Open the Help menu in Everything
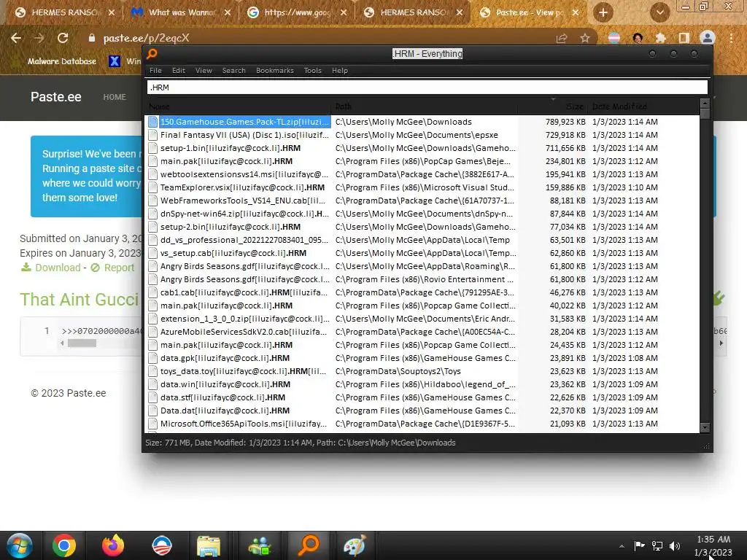The height and width of the screenshot is (560, 747). point(340,71)
